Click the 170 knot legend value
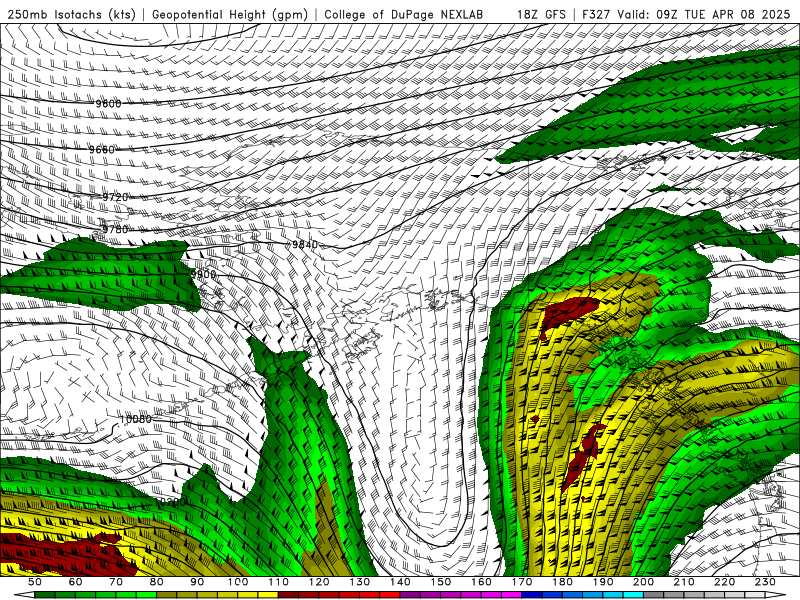This screenshot has width=800, height=600. [x=522, y=582]
